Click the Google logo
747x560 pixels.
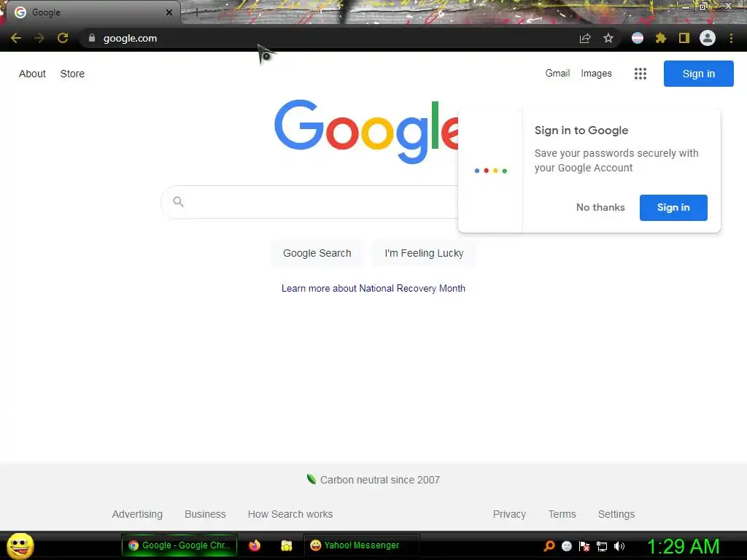click(x=366, y=131)
